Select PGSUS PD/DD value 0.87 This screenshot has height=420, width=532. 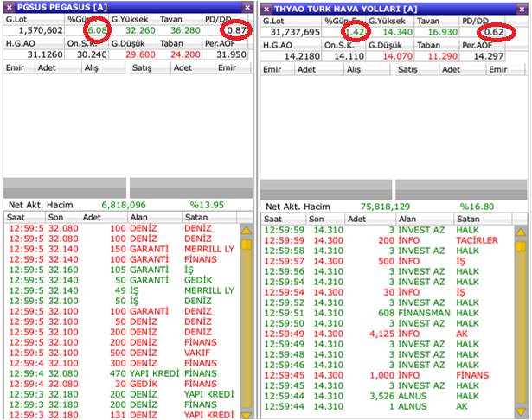[x=236, y=30]
